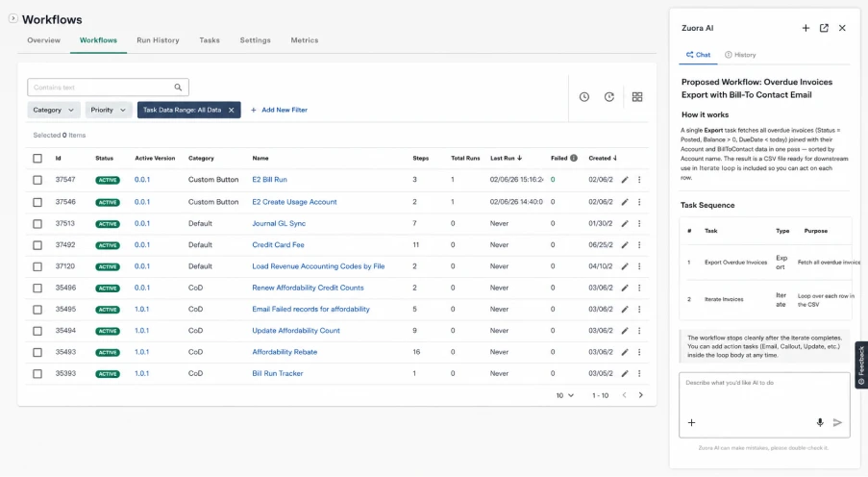Open Email Failed records for affordability link
Screen dimensions: 868x477
click(x=310, y=310)
